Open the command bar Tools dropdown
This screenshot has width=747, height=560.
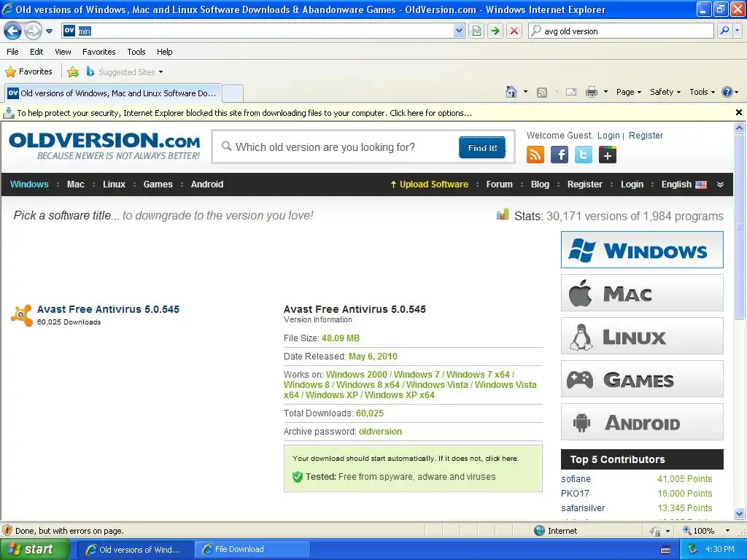(703, 92)
